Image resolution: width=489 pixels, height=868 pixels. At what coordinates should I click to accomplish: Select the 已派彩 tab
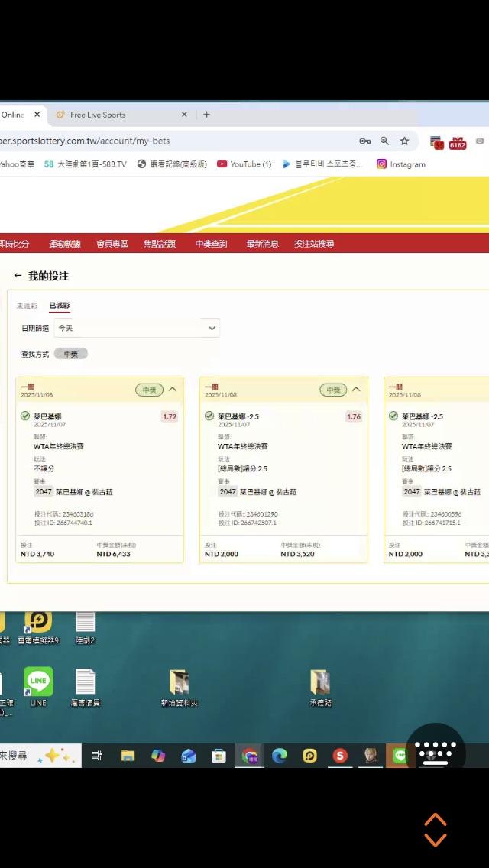(60, 306)
